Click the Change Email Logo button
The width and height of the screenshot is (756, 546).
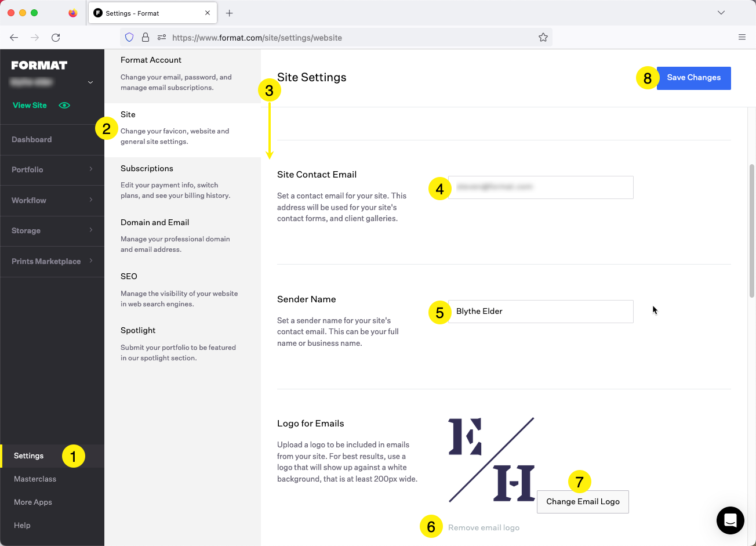pyautogui.click(x=583, y=501)
